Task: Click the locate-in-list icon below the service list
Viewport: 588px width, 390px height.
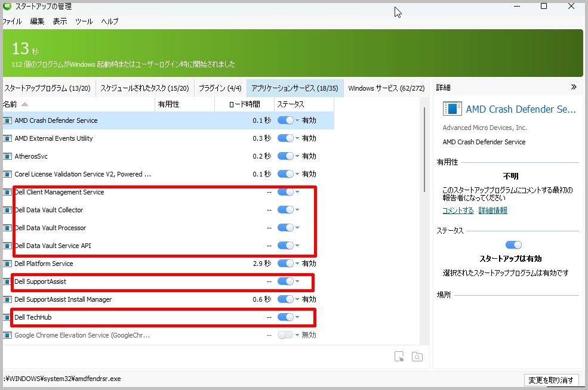Action: click(x=399, y=357)
